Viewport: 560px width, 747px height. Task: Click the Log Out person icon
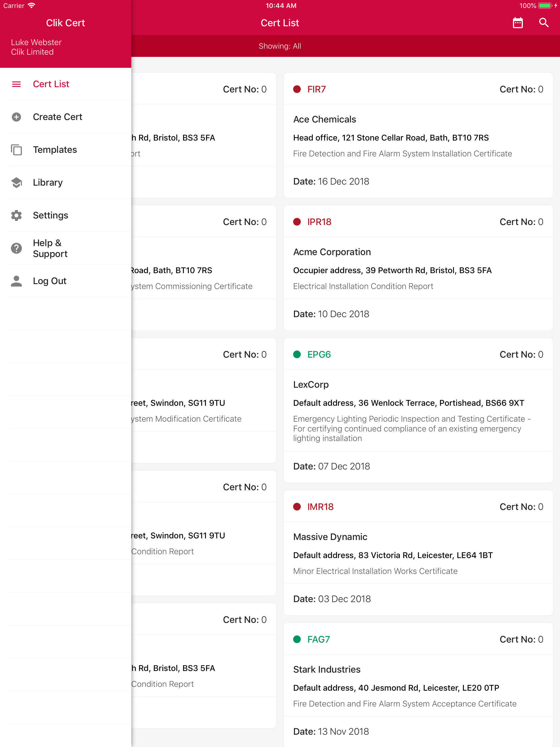[x=16, y=281]
